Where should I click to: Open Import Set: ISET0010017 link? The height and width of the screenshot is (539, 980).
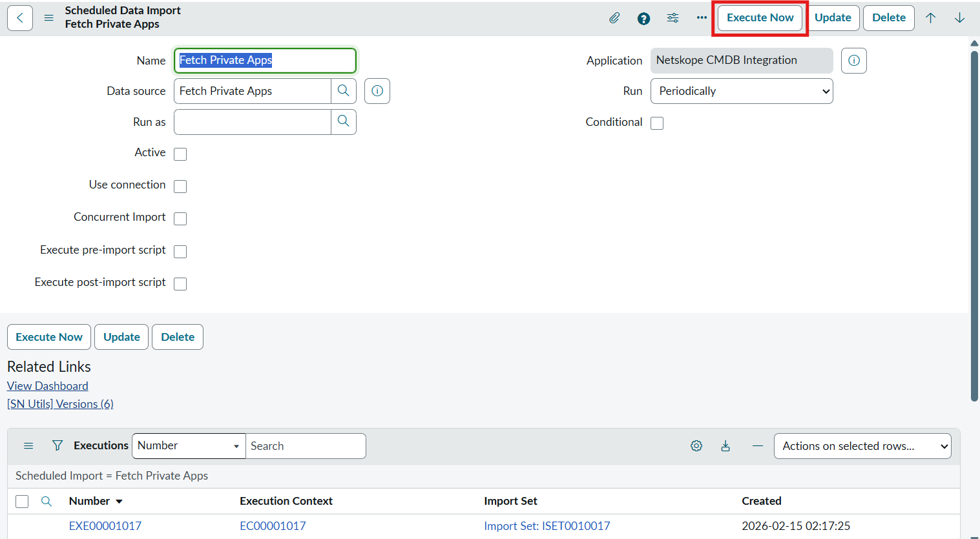click(x=547, y=526)
